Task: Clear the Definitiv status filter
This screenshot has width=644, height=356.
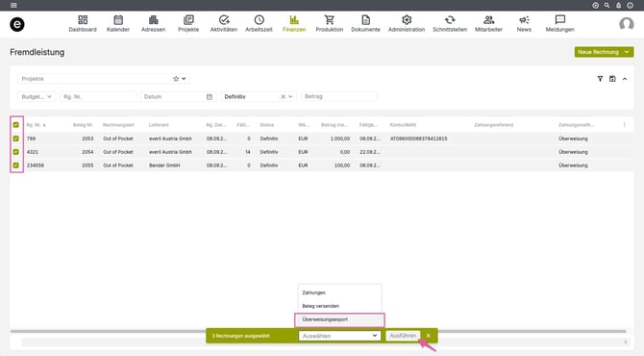Action: point(283,96)
